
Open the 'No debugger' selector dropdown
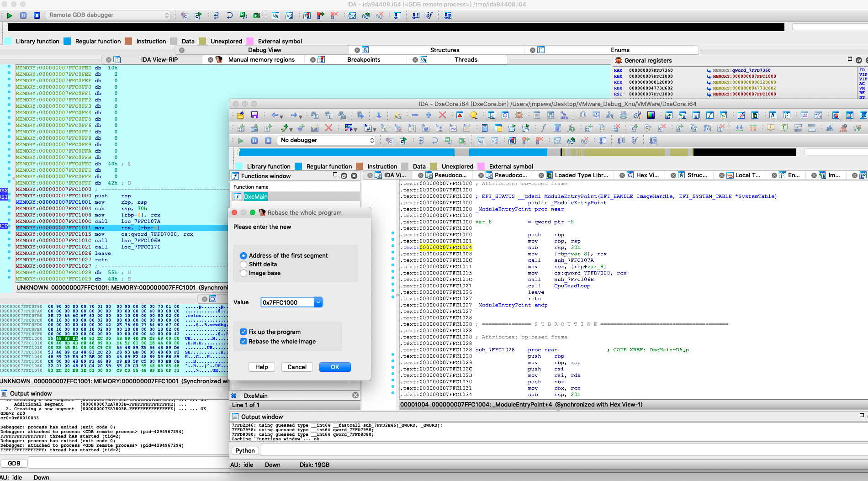[x=327, y=140]
